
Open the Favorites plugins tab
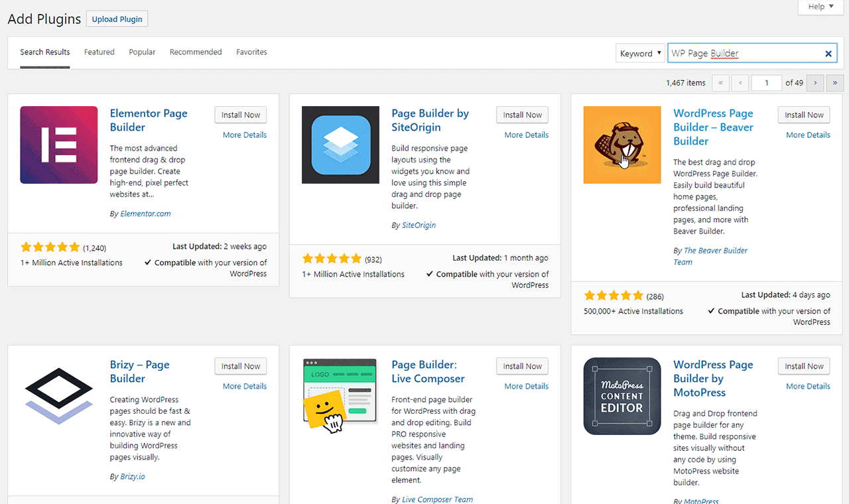[251, 52]
